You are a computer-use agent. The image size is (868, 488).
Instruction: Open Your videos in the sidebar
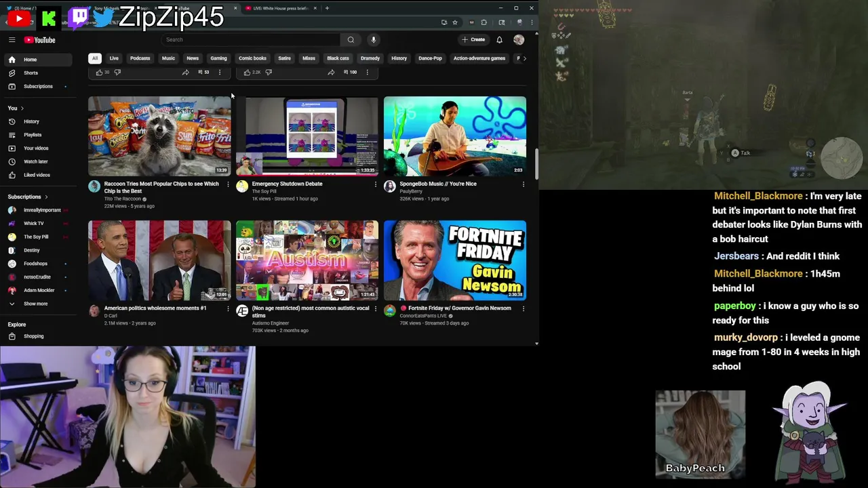(x=39, y=148)
